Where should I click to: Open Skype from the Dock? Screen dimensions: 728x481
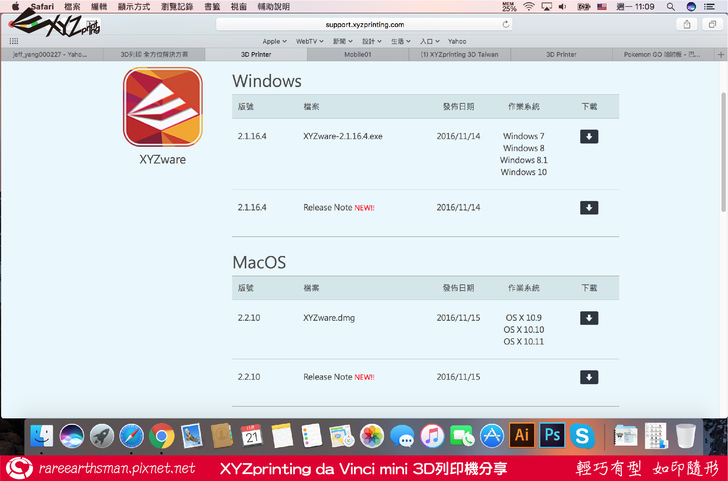pyautogui.click(x=582, y=436)
